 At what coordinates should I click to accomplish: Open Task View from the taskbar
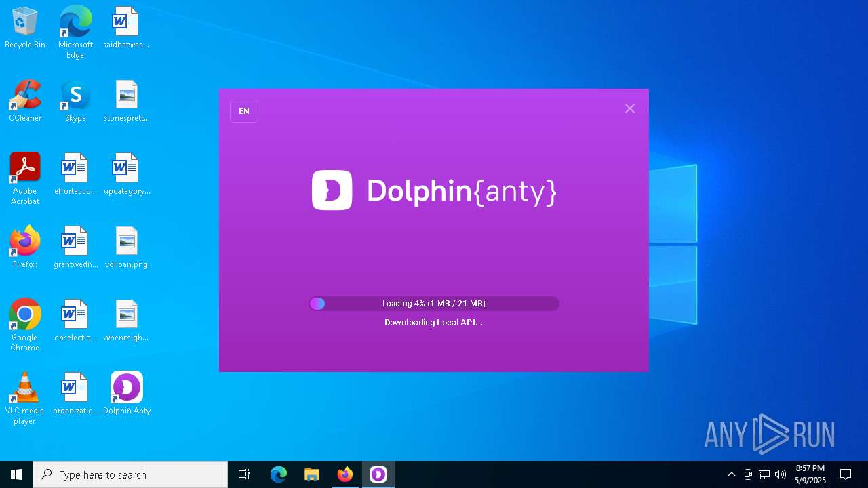244,474
